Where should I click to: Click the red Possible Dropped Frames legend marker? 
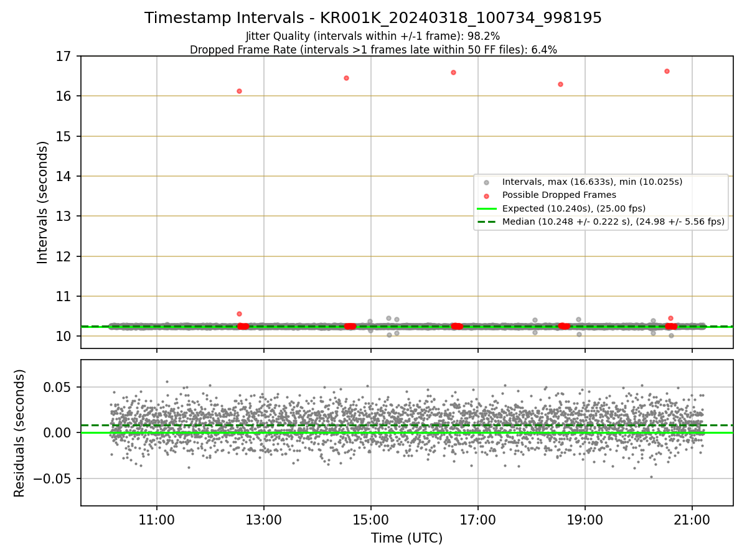pos(487,195)
